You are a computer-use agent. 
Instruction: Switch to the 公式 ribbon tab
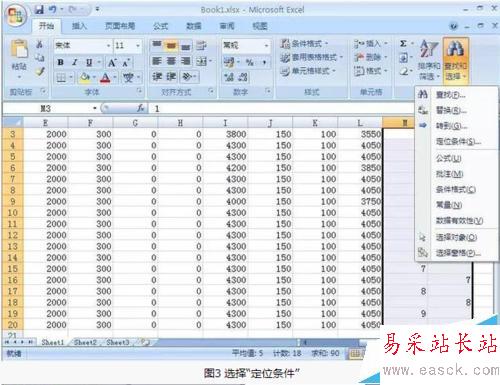tap(160, 26)
